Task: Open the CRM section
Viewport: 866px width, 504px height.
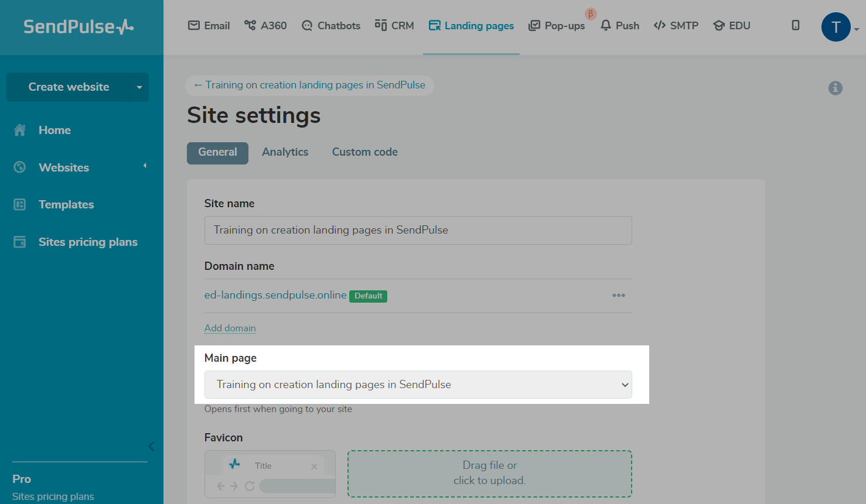Action: [394, 26]
